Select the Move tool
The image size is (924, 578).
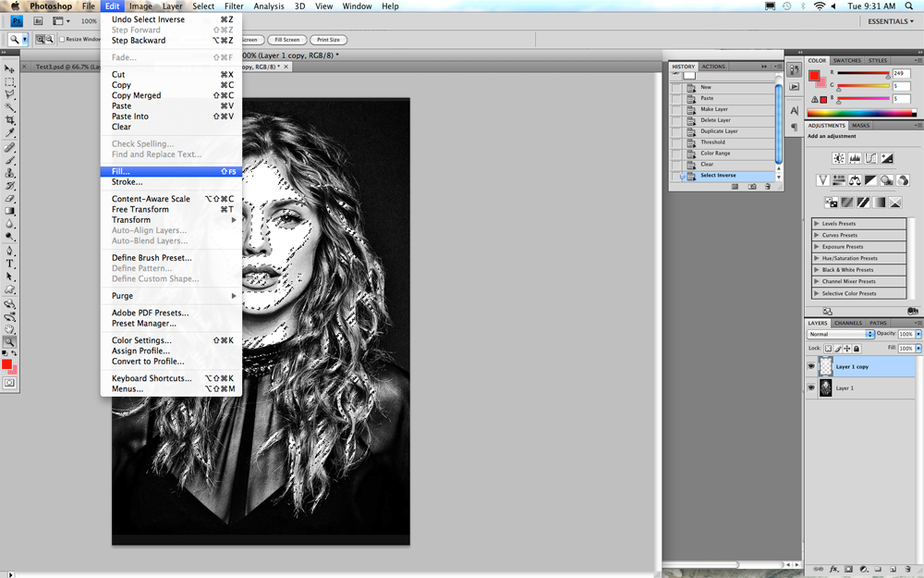click(9, 69)
